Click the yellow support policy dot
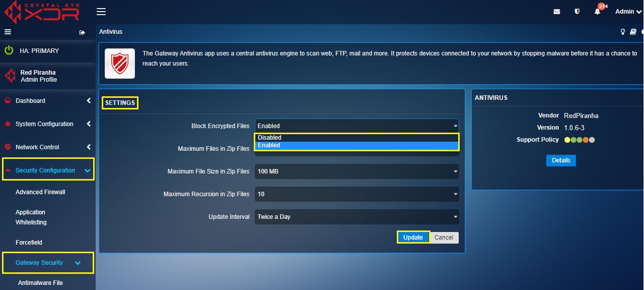Viewport: 644px width, 290px height. coord(567,140)
